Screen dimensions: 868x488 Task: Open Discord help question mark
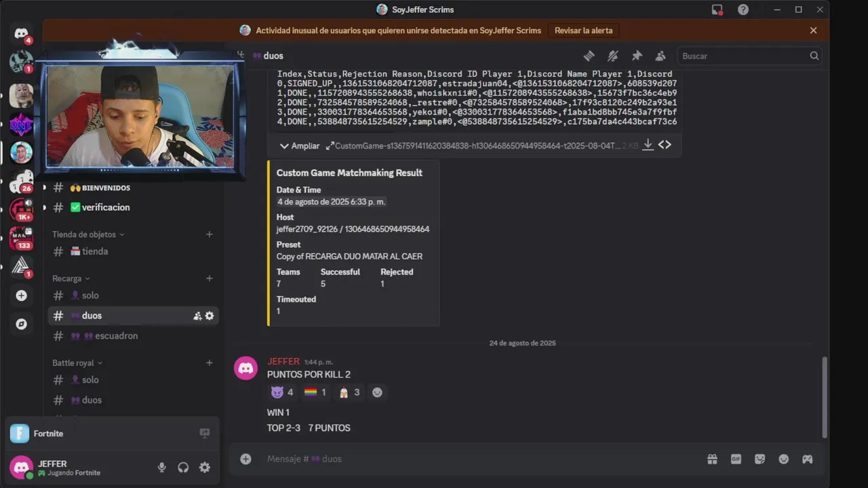(743, 9)
